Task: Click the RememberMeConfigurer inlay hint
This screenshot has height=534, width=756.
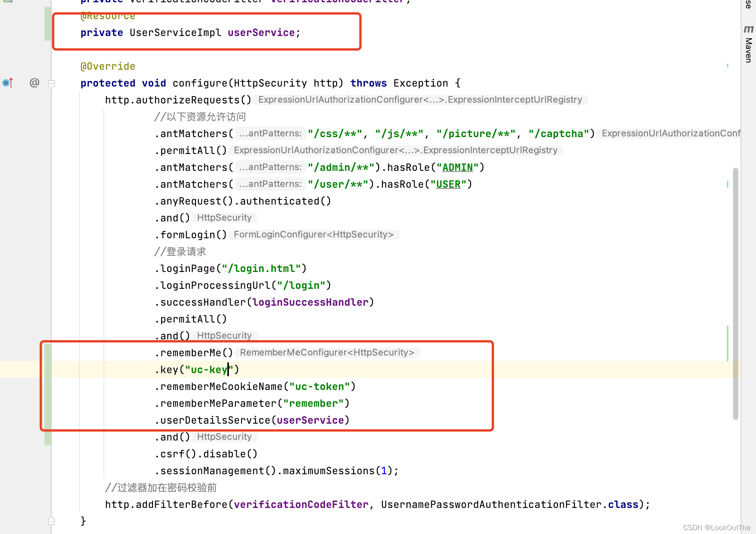Action: click(327, 352)
